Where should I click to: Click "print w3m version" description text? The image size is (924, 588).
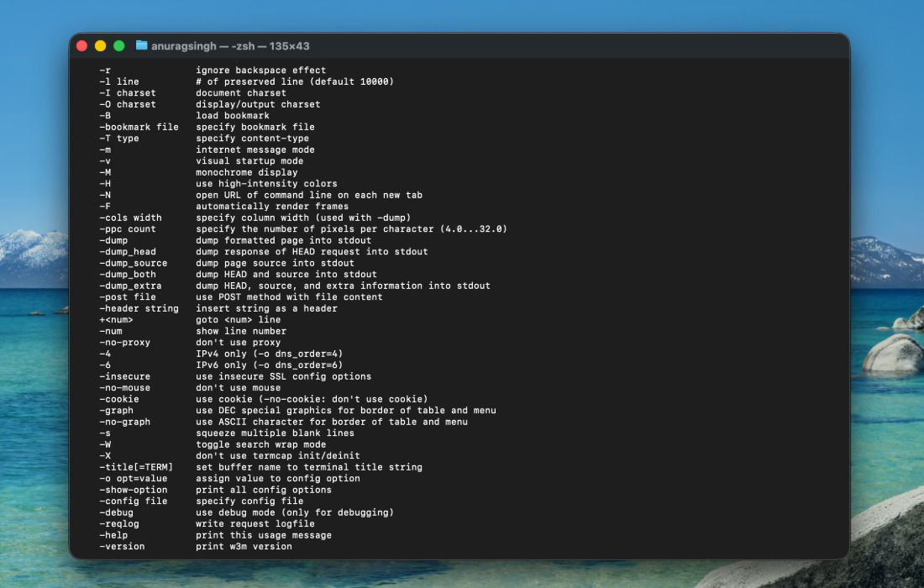(x=244, y=546)
